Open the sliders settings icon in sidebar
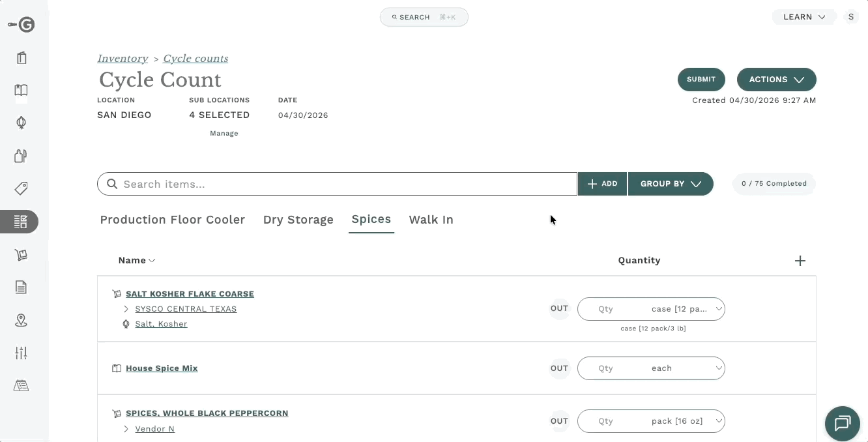868x442 pixels. (x=22, y=353)
